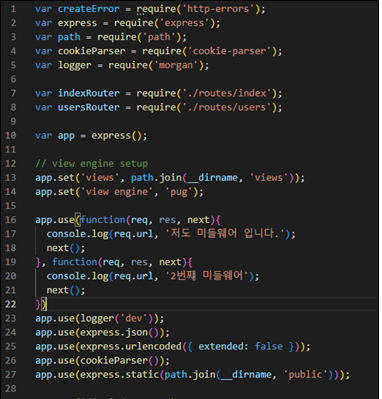Click the 'pug' string on line 14
The image size is (382, 399).
tap(179, 192)
